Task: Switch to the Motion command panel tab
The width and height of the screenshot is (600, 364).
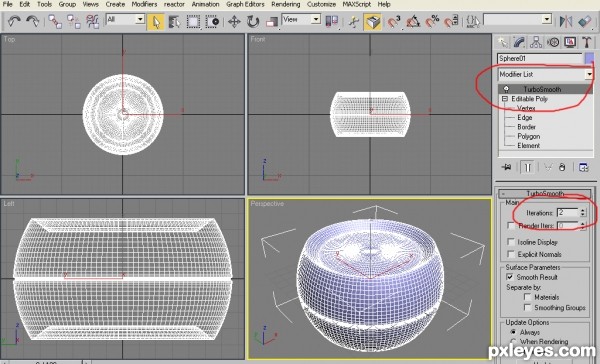Action: click(x=553, y=42)
